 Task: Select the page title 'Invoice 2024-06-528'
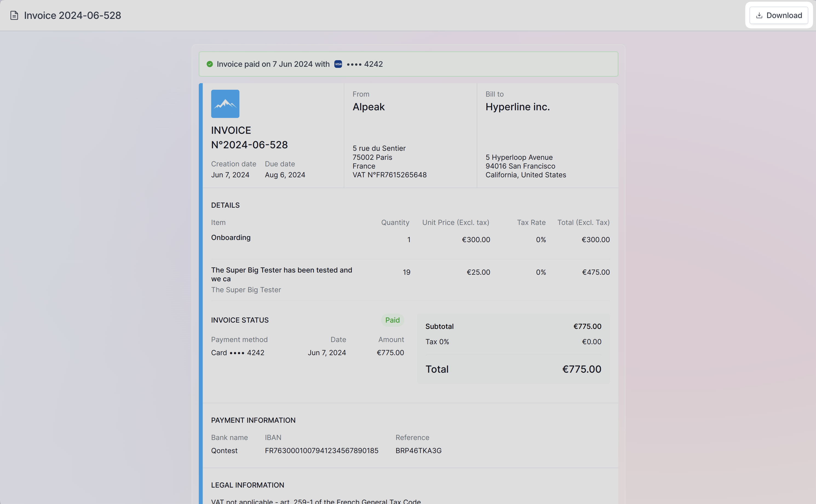pyautogui.click(x=72, y=15)
